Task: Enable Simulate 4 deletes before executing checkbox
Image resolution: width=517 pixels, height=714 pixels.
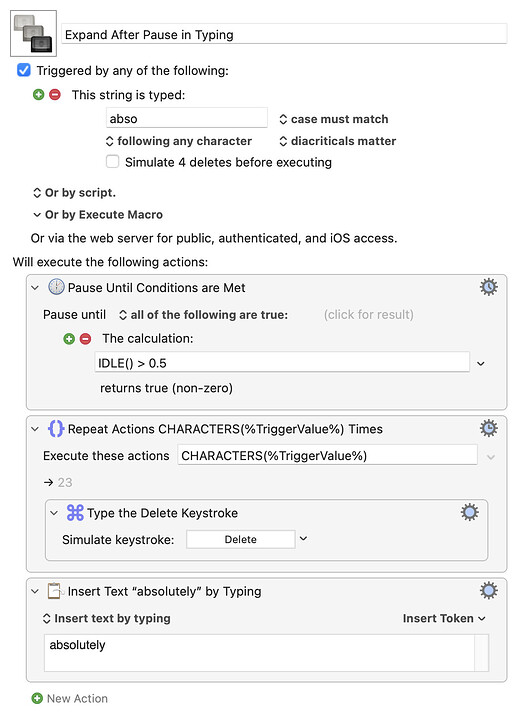Action: coord(113,162)
